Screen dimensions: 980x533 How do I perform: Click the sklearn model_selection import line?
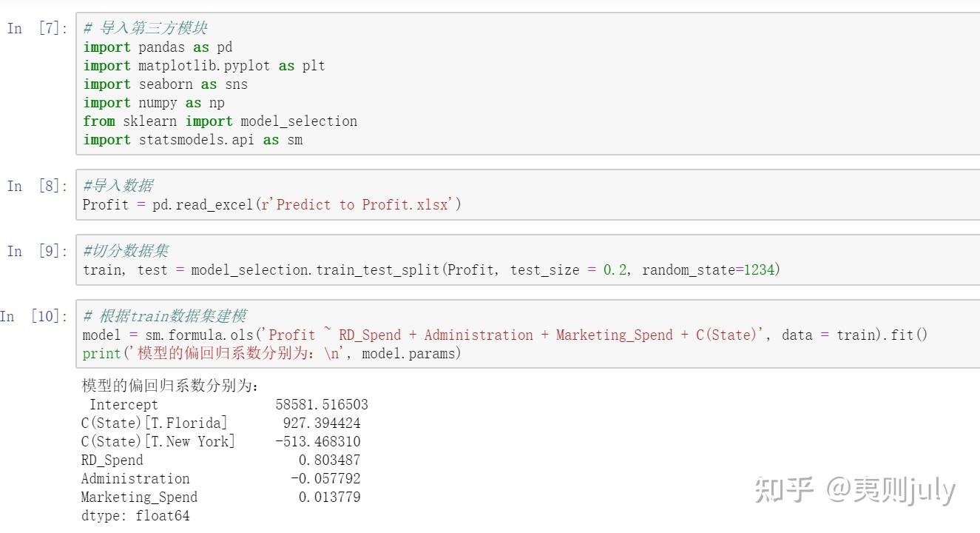coord(220,121)
